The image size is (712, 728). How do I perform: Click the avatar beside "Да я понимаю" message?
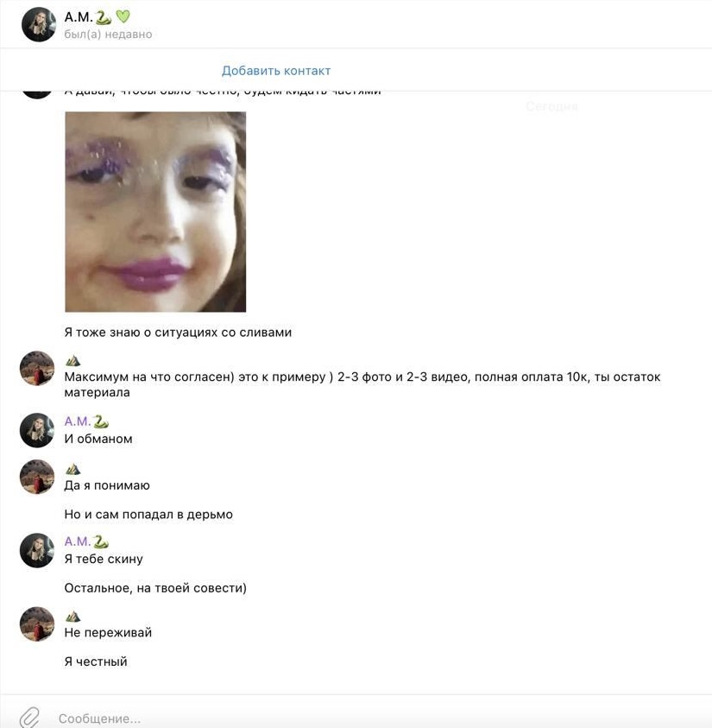(x=37, y=477)
